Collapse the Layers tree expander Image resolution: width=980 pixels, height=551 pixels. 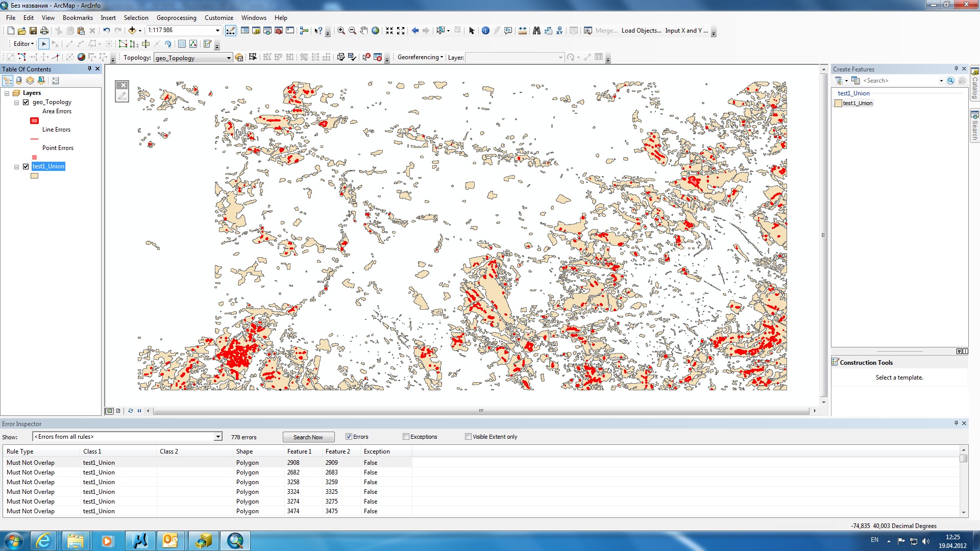tap(7, 93)
